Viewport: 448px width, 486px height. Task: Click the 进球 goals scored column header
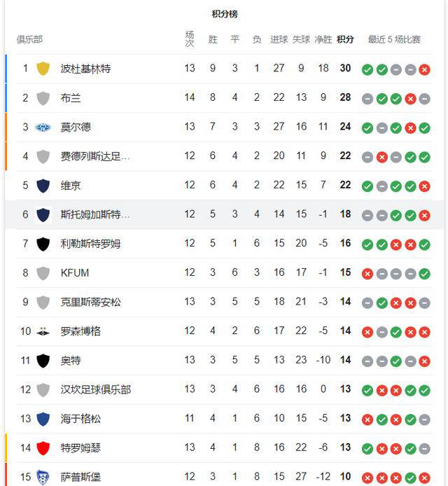pos(279,40)
